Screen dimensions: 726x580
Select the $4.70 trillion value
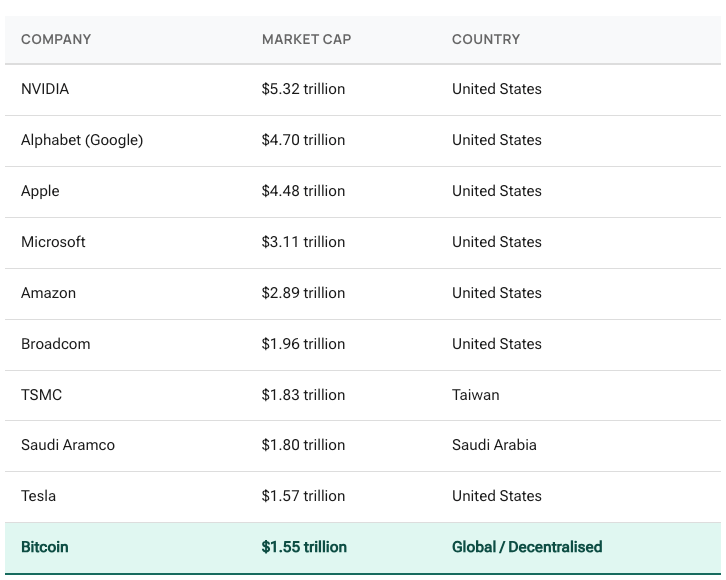click(x=303, y=140)
